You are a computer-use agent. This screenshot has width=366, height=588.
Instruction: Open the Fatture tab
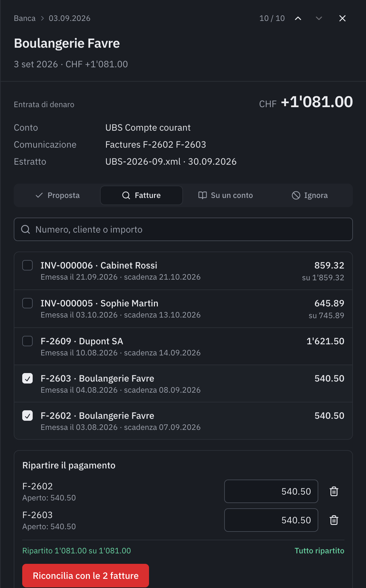[x=141, y=195]
